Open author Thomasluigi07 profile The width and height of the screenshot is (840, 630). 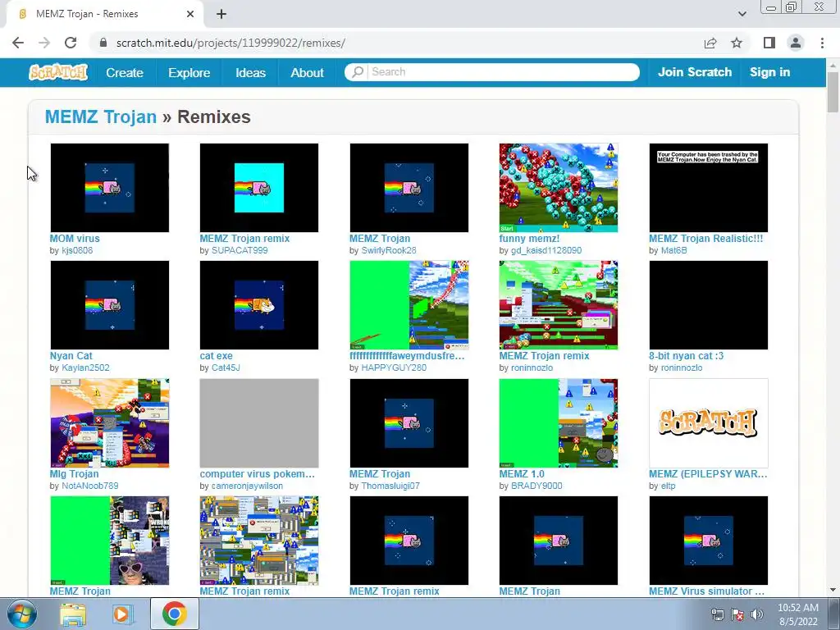tap(390, 486)
